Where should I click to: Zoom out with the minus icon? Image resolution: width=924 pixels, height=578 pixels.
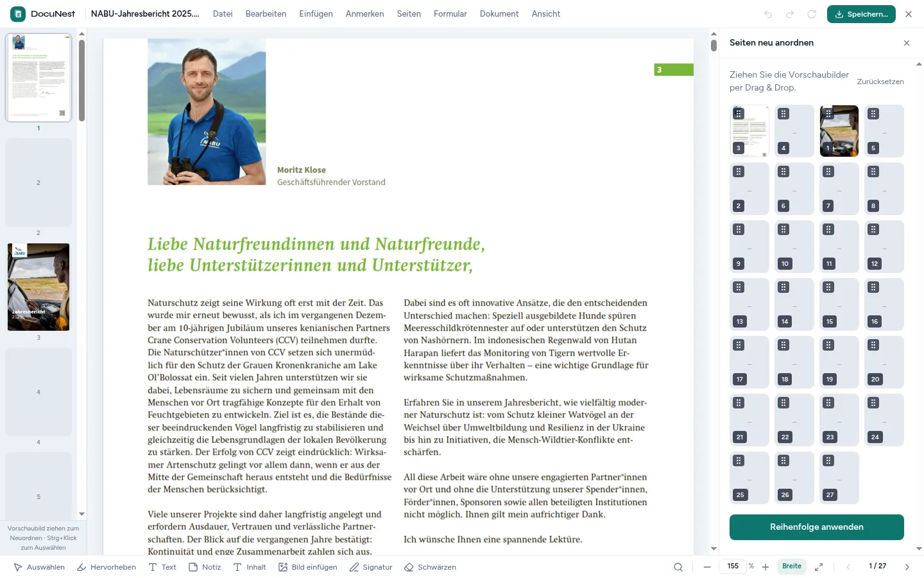(x=707, y=567)
